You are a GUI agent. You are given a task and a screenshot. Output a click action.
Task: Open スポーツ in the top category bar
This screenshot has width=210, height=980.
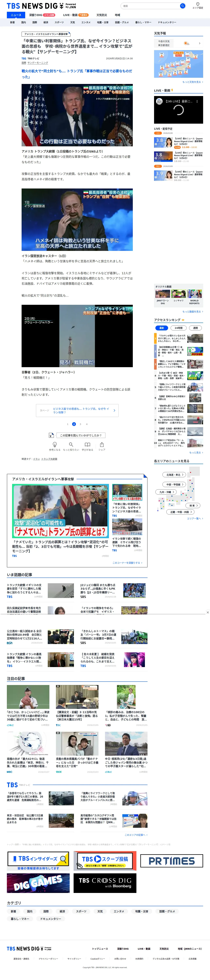click(x=59, y=22)
